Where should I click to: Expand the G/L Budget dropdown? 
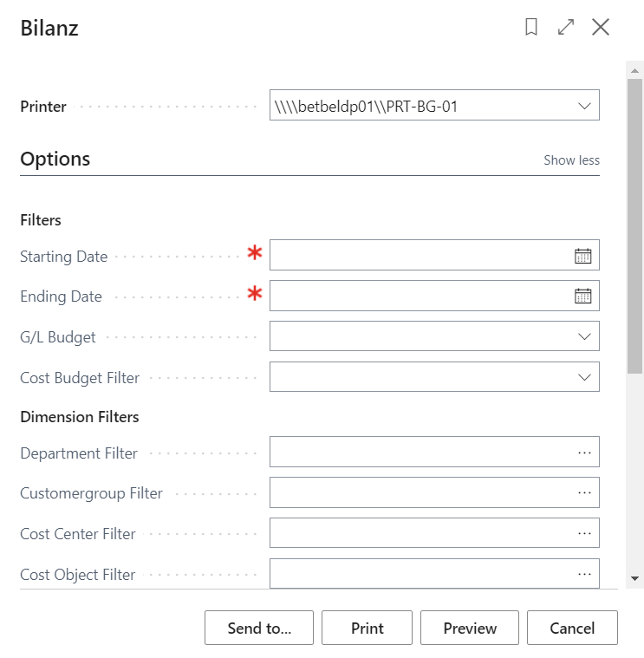pos(584,336)
